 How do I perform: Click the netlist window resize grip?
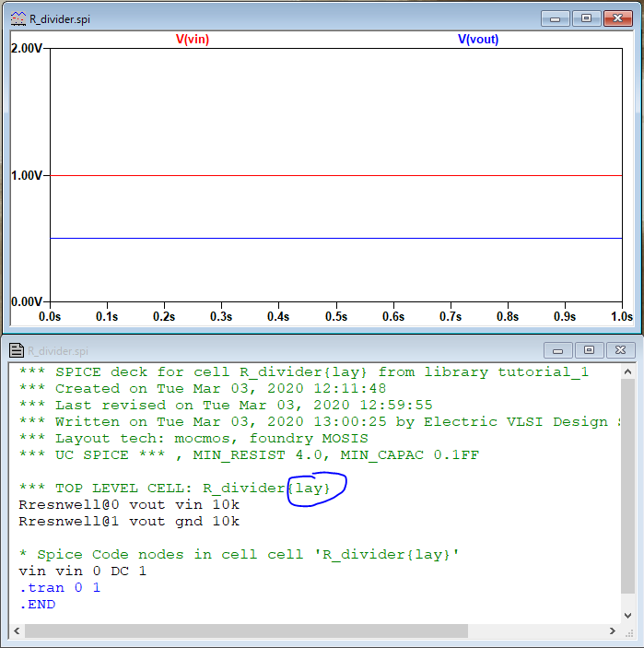628,632
